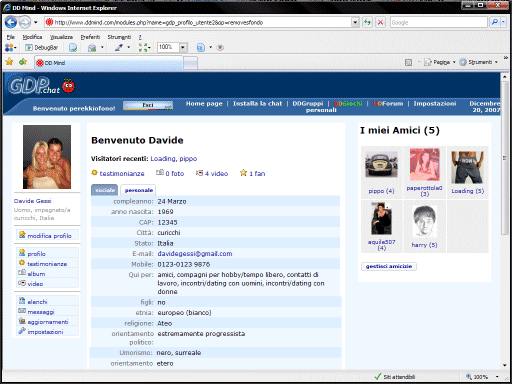Open the search provider dropdown arrow
The image size is (512, 384).
point(503,22)
